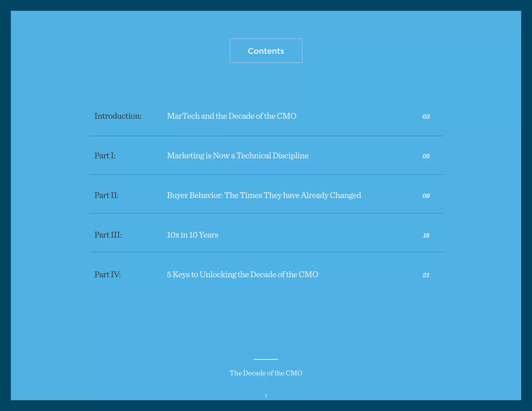
Task: Select the Part IV label
Action: point(107,274)
